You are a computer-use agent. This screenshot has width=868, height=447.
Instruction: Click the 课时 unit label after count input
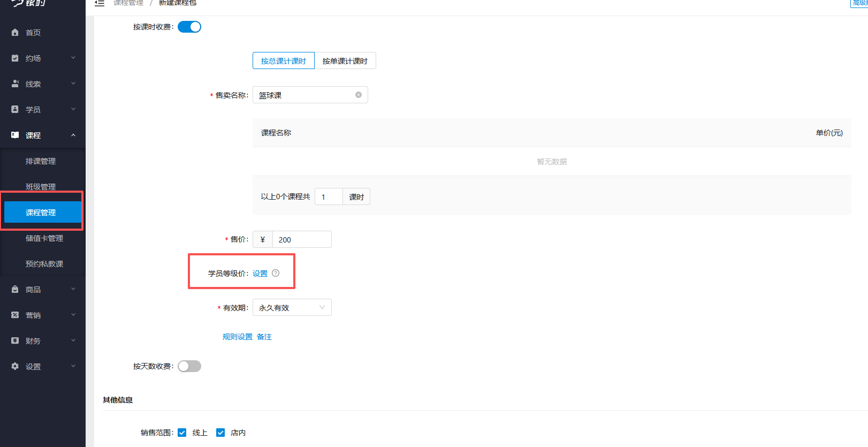click(356, 196)
